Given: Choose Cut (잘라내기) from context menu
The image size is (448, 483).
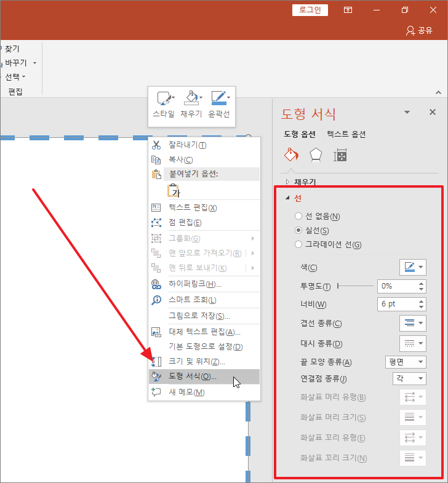Looking at the screenshot, I should [x=204, y=145].
